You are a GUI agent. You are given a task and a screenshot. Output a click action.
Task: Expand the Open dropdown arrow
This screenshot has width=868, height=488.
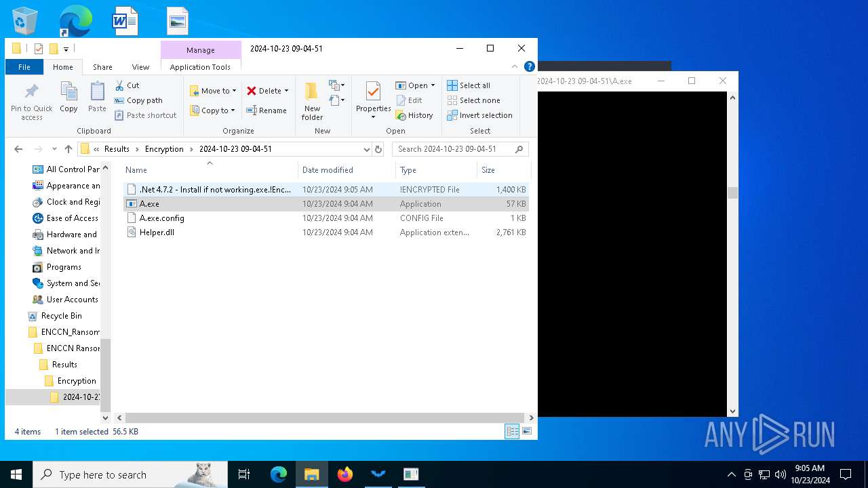click(433, 85)
